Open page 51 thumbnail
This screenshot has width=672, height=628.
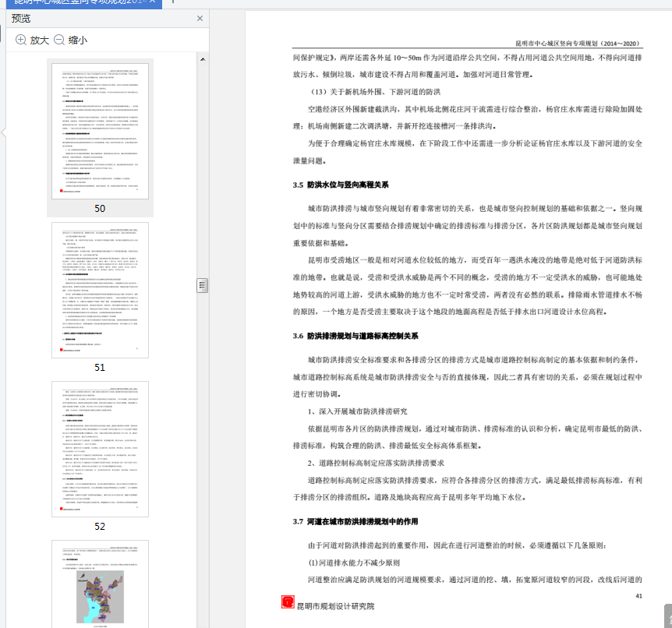tap(100, 290)
